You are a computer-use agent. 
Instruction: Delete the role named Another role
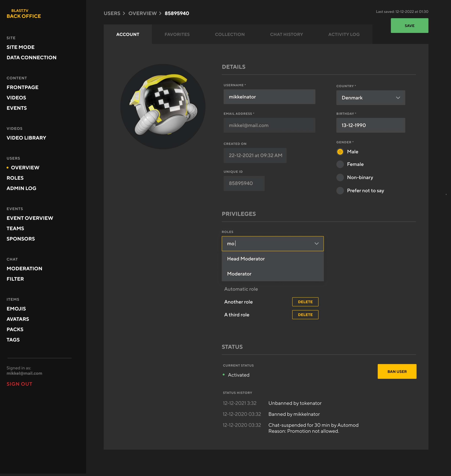(305, 302)
